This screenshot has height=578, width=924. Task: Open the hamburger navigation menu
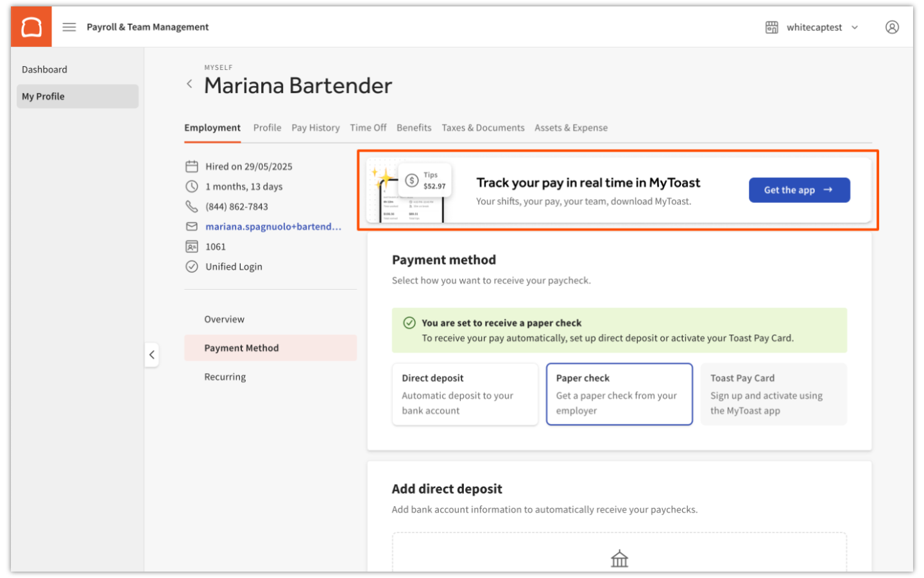pos(69,27)
